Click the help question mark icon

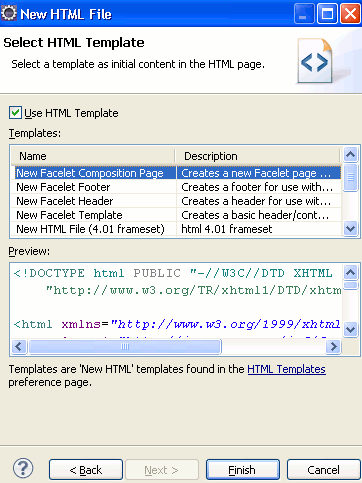pos(23,468)
